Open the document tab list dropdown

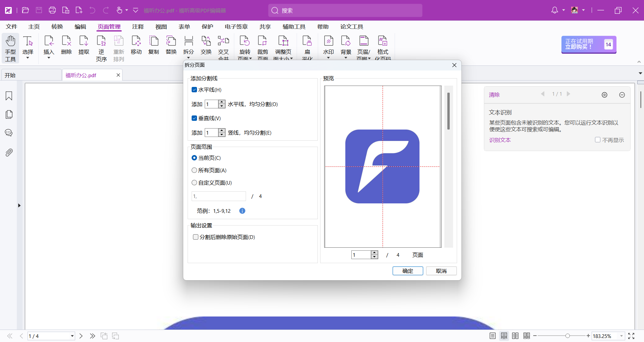point(640,73)
